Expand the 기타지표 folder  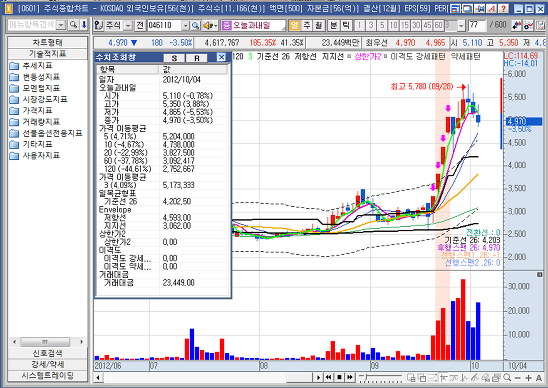tap(31, 144)
